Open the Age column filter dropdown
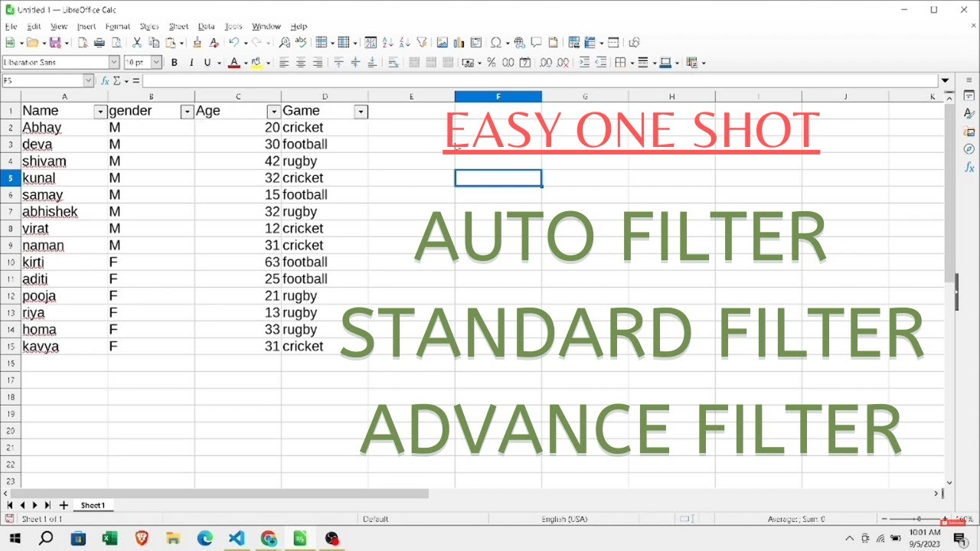Image resolution: width=980 pixels, height=551 pixels. (x=273, y=112)
